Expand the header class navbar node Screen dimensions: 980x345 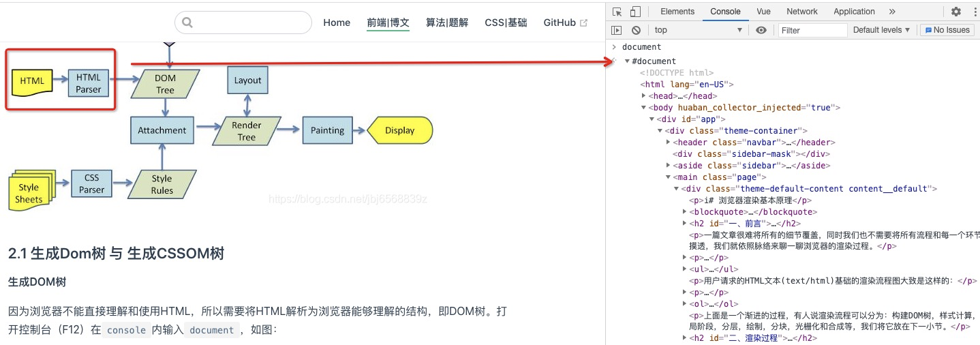tap(668, 142)
